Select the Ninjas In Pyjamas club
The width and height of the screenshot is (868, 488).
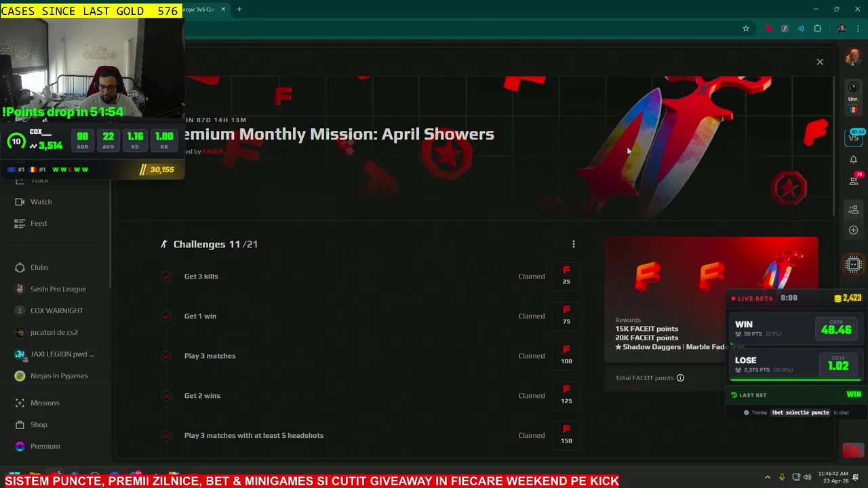[58, 375]
